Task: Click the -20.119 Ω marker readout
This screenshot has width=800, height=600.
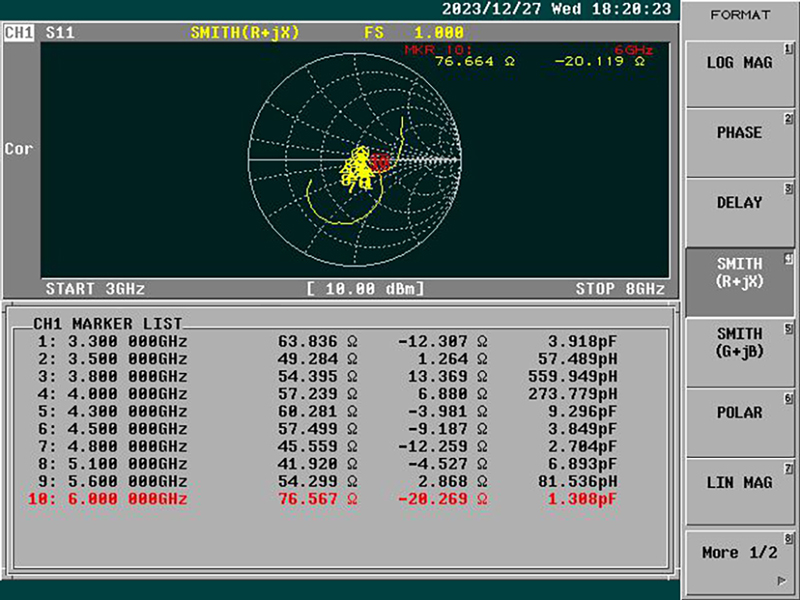Action: [x=600, y=62]
